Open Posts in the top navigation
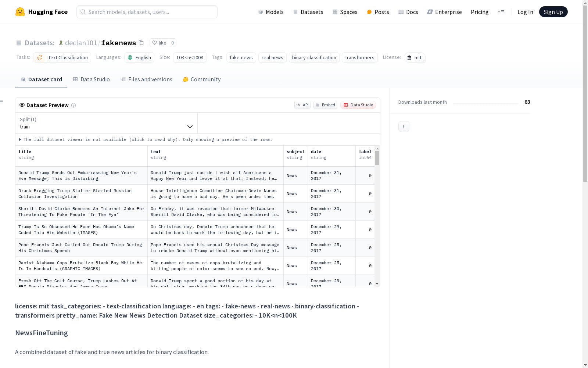This screenshot has height=368, width=588. tap(378, 12)
